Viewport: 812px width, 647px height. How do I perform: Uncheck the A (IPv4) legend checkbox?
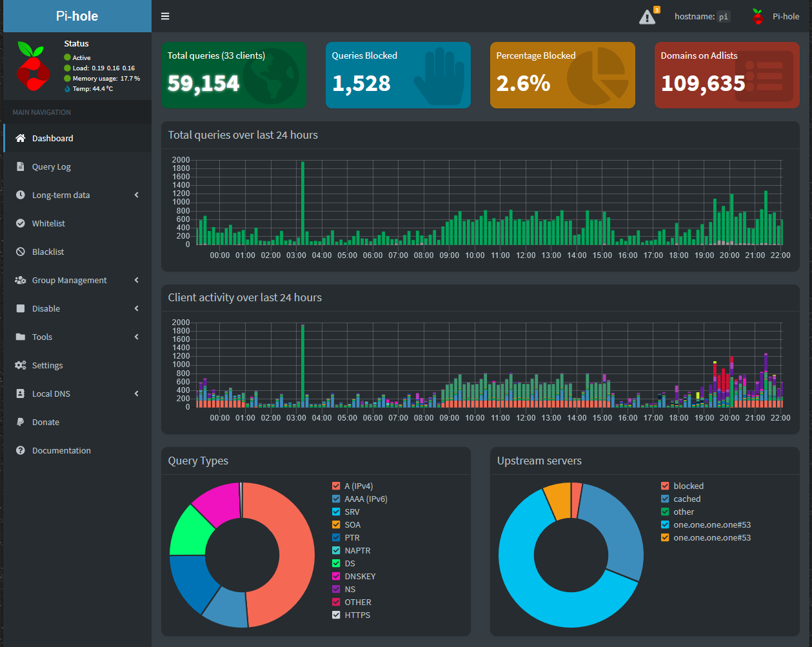336,486
